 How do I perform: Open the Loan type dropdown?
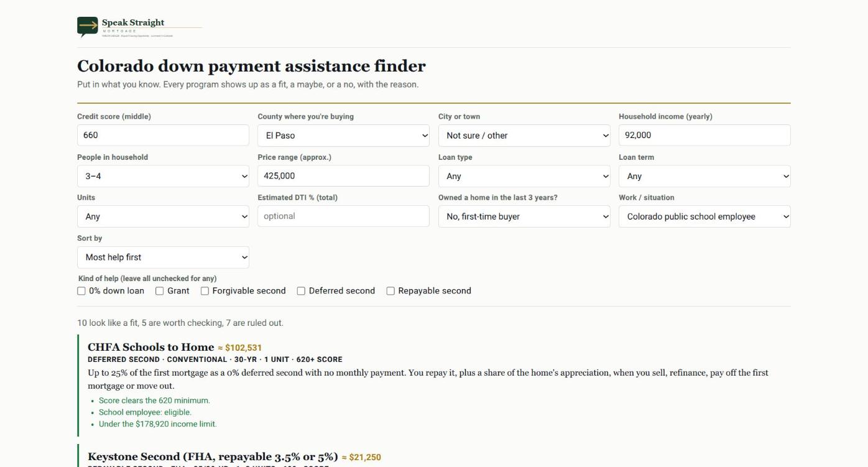pyautogui.click(x=524, y=176)
